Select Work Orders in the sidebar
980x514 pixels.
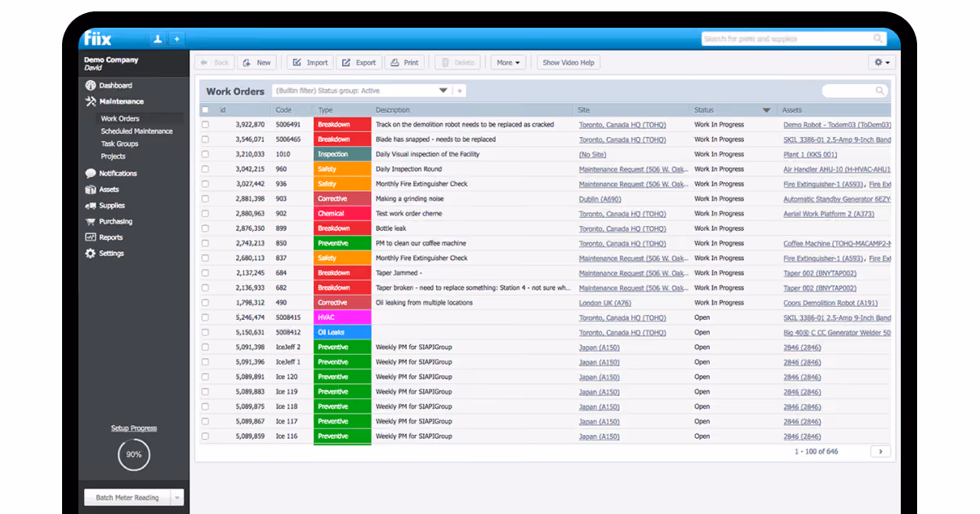pyautogui.click(x=120, y=119)
